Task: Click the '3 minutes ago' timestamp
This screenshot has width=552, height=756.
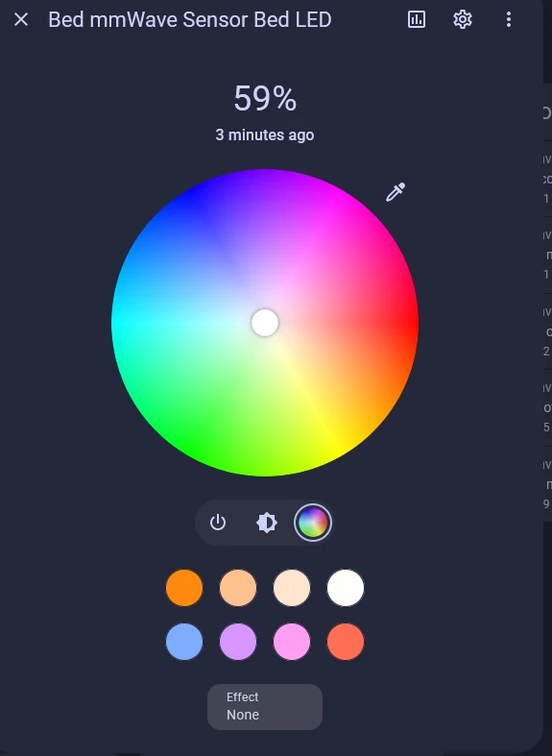Action: 265,135
